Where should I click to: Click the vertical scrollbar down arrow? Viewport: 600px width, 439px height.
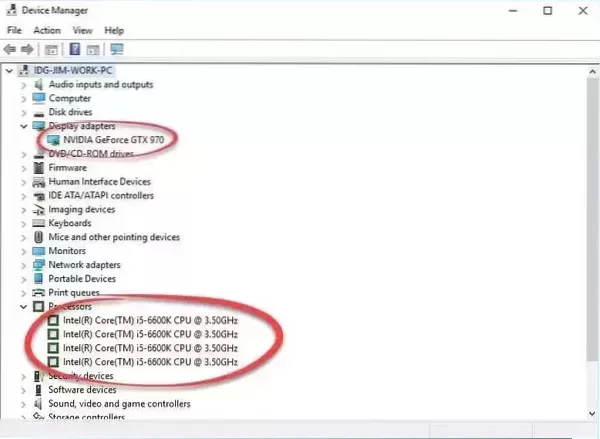[x=590, y=412]
